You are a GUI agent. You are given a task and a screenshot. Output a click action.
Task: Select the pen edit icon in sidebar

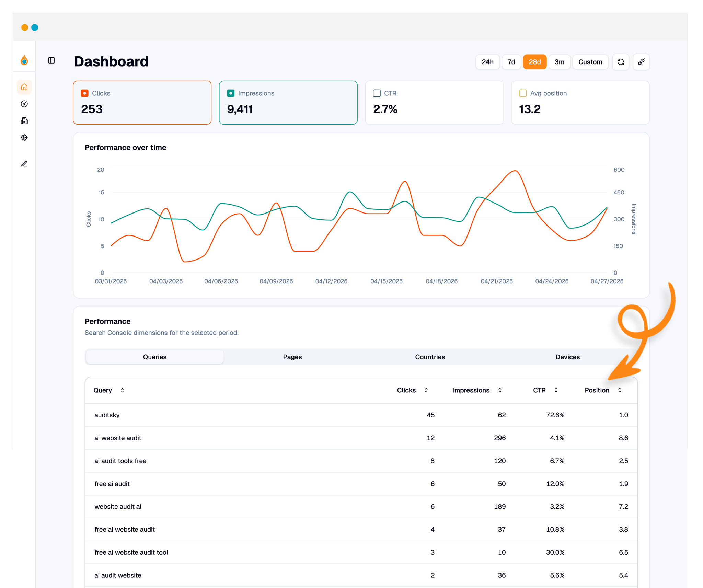[24, 164]
